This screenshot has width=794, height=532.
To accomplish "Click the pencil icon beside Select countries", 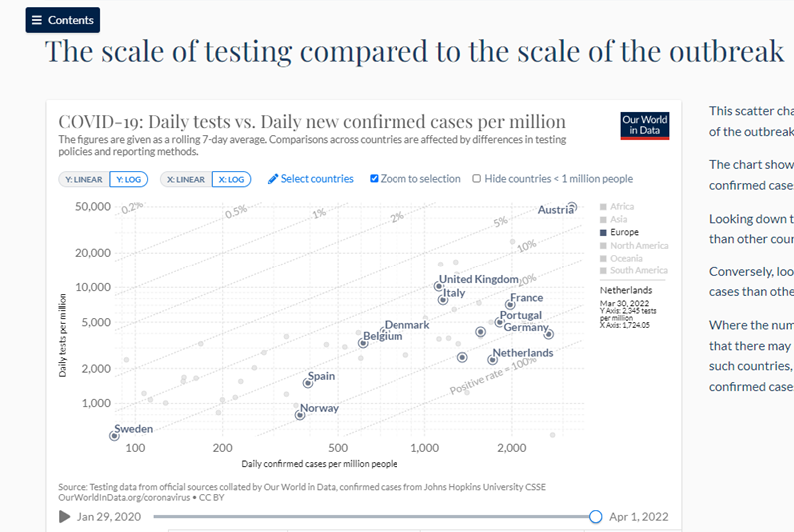I will [273, 179].
